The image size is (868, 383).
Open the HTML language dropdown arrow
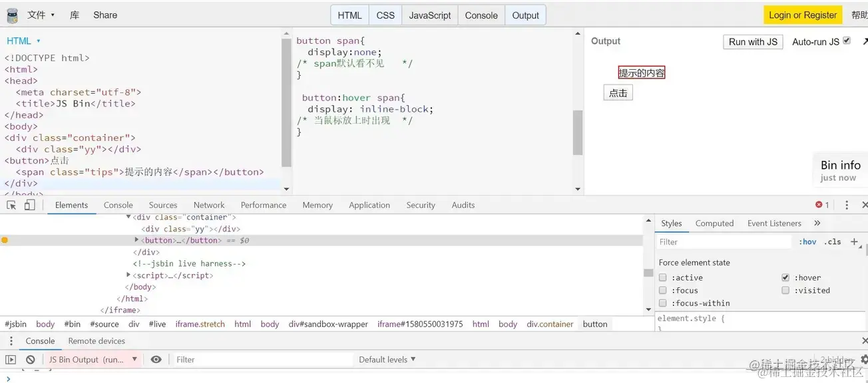[39, 41]
